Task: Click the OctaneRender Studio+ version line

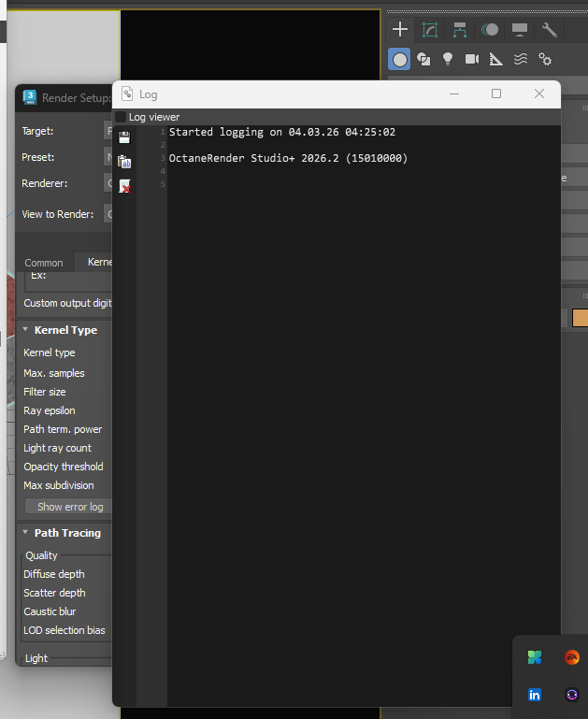Action: [x=288, y=158]
